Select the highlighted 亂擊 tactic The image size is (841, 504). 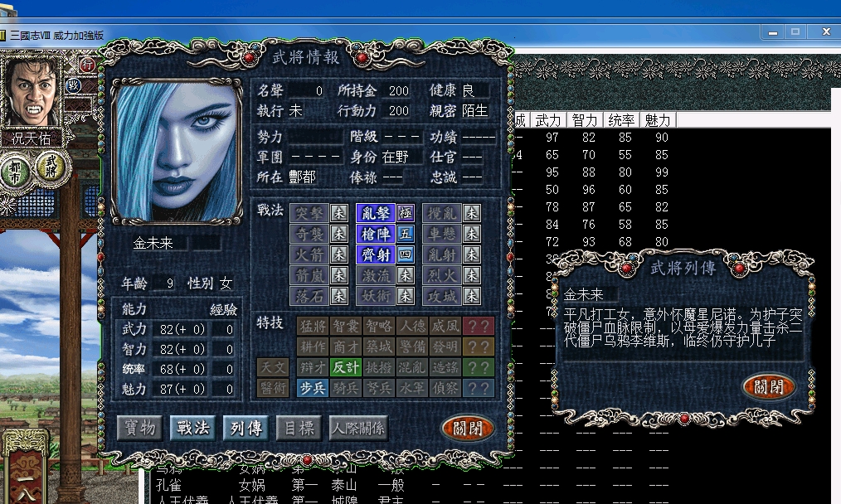pos(376,213)
